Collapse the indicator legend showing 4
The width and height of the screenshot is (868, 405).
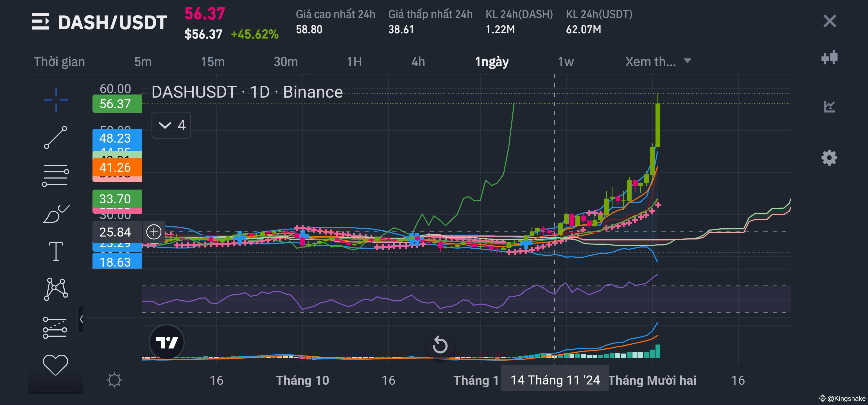coord(171,125)
